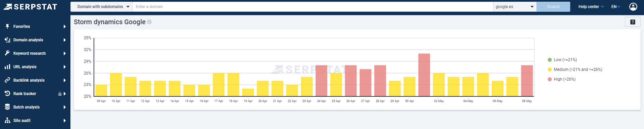Click the Backlink analysis chain icon

[7, 80]
